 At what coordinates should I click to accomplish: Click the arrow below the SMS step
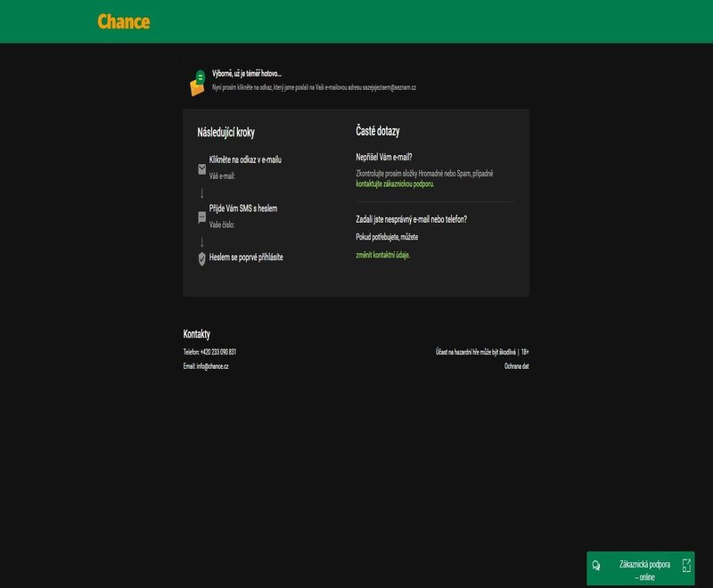[202, 241]
